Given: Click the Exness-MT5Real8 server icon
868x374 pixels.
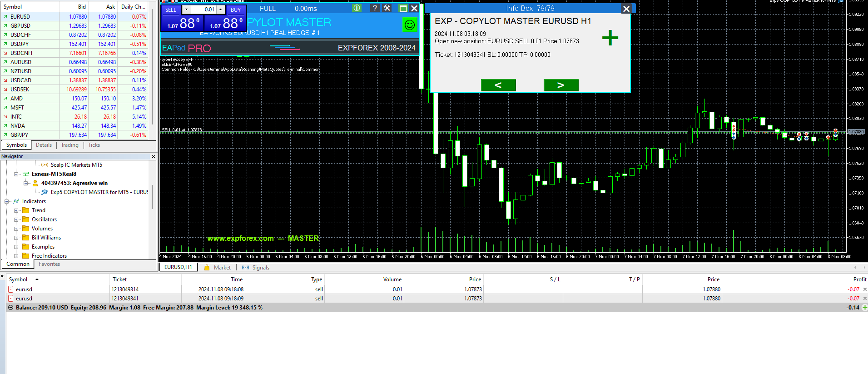Looking at the screenshot, I should [x=26, y=174].
